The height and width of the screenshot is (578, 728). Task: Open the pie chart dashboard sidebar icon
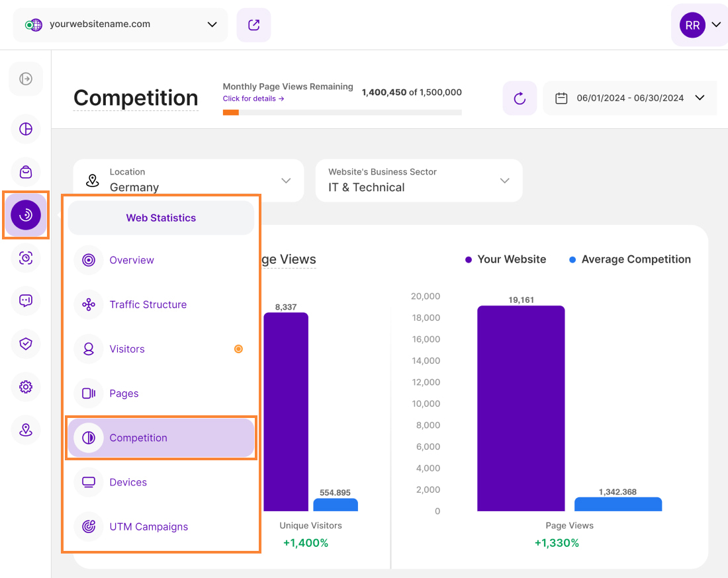pyautogui.click(x=26, y=129)
